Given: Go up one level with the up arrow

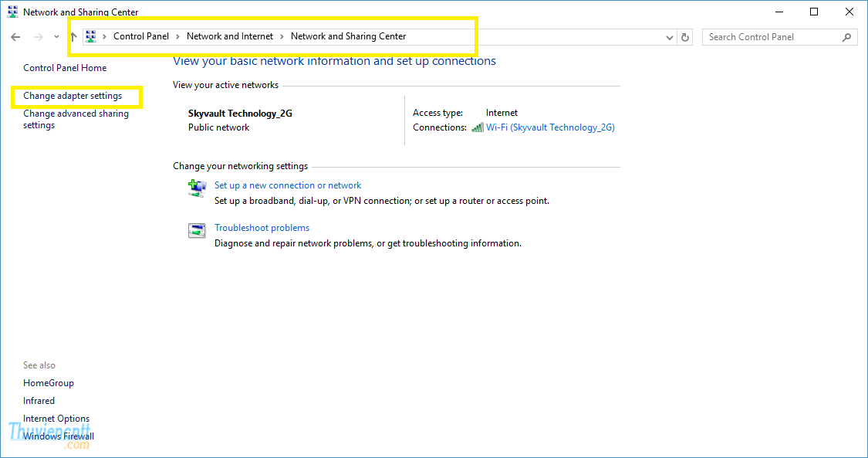Looking at the screenshot, I should [x=73, y=37].
